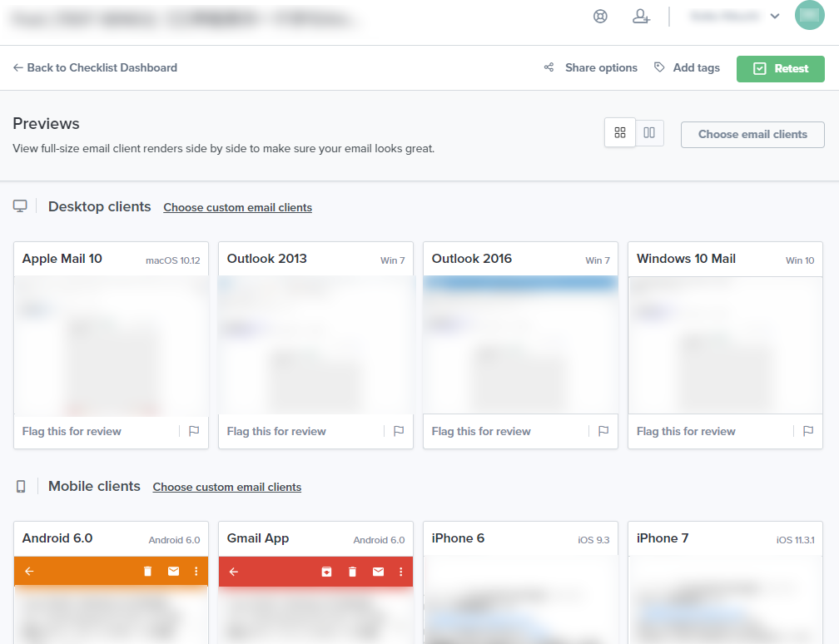This screenshot has height=644, width=839.
Task: Select the iPhone 7 card title
Action: click(663, 538)
